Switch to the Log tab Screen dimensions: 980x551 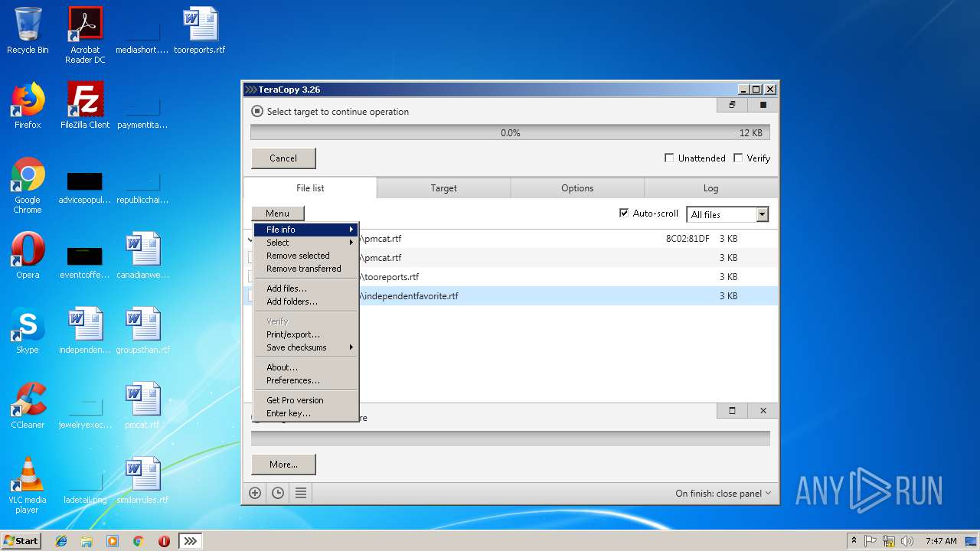coord(710,188)
